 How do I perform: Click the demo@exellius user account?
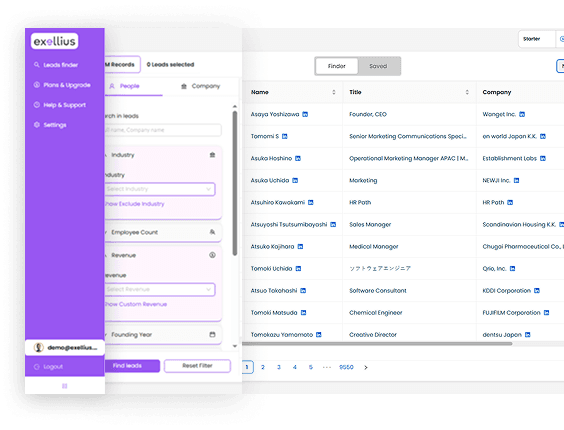(x=65, y=348)
